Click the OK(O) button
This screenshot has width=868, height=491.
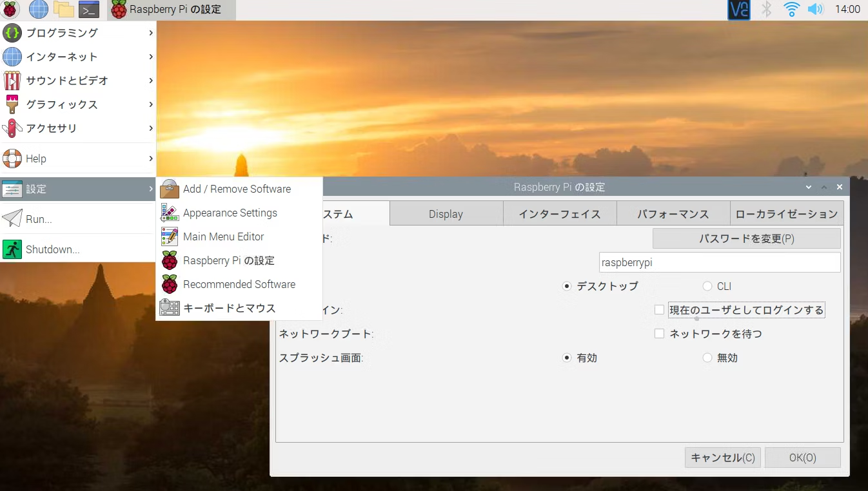click(803, 457)
